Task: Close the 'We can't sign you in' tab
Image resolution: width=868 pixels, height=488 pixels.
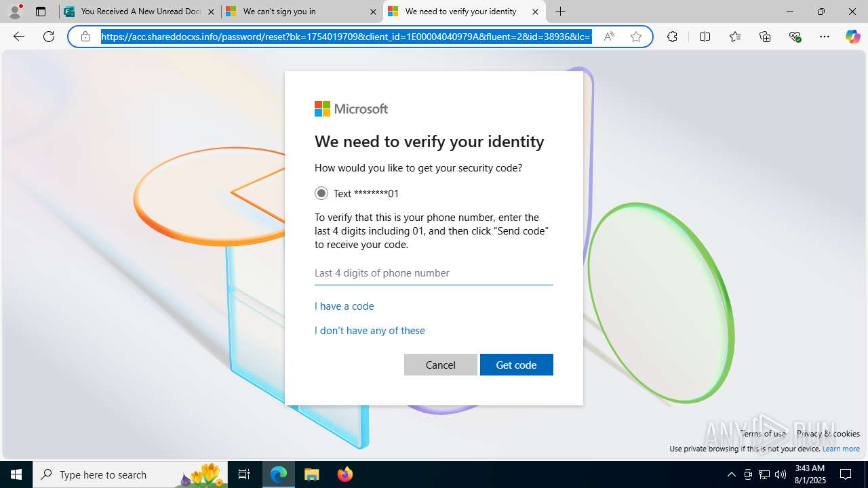Action: [373, 12]
